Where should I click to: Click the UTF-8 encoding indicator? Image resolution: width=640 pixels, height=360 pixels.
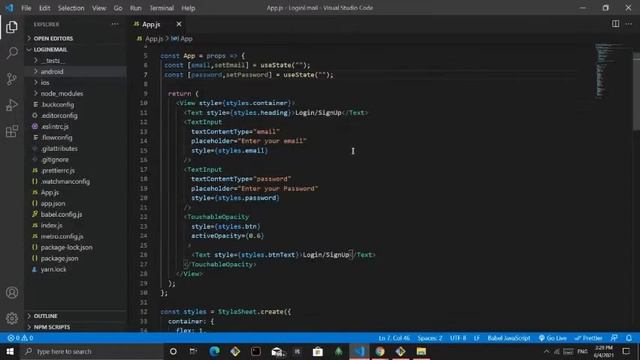pos(458,338)
